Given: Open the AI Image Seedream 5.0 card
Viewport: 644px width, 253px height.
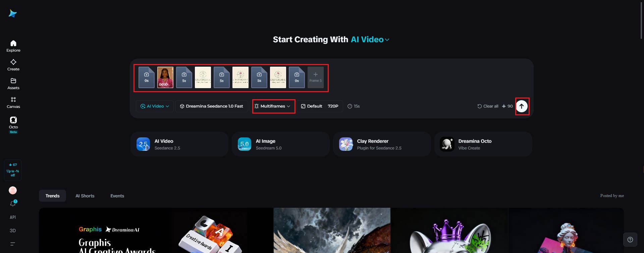Looking at the screenshot, I should coord(281,144).
